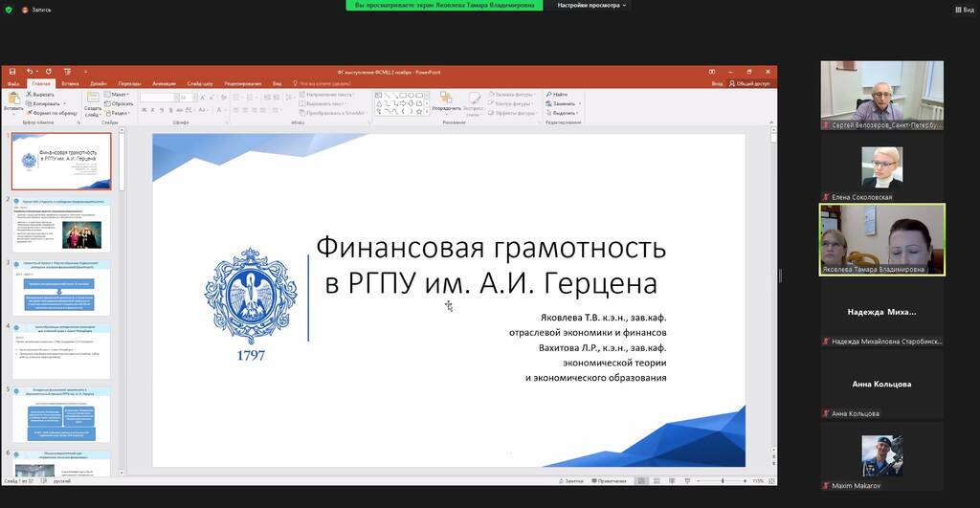
Task: Select the star shape in the shapes gallery
Action: tap(419, 111)
